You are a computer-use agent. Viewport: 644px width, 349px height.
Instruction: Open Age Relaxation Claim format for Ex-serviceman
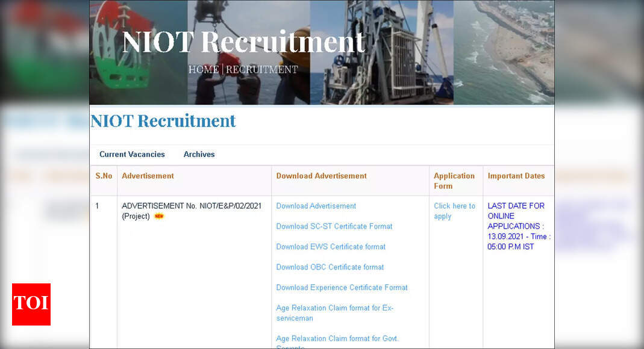click(x=335, y=313)
